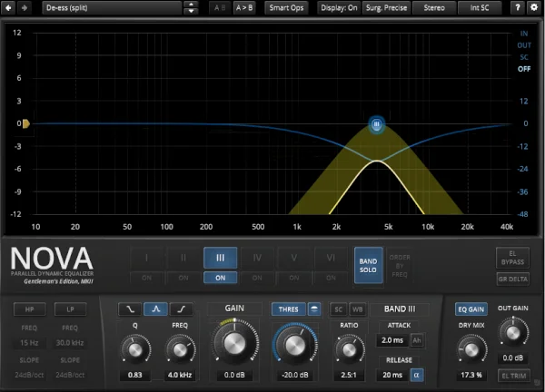The height and width of the screenshot is (392, 545).
Task: Open HP slope 24dB/oct selector
Action: [x=30, y=375]
